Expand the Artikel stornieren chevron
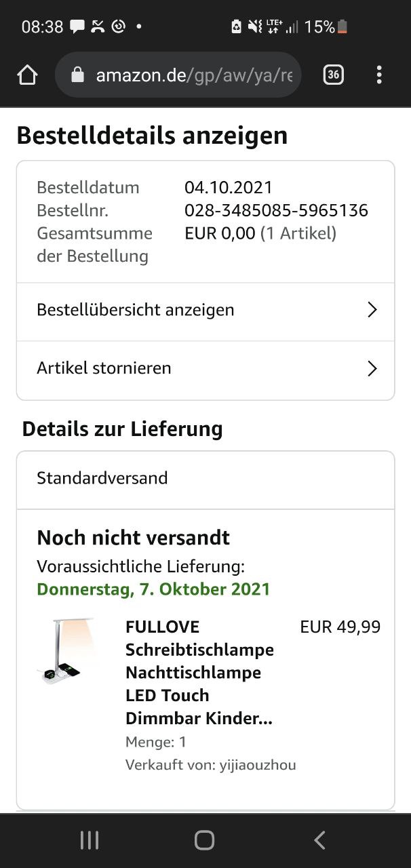The height and width of the screenshot is (868, 411). pos(372,368)
